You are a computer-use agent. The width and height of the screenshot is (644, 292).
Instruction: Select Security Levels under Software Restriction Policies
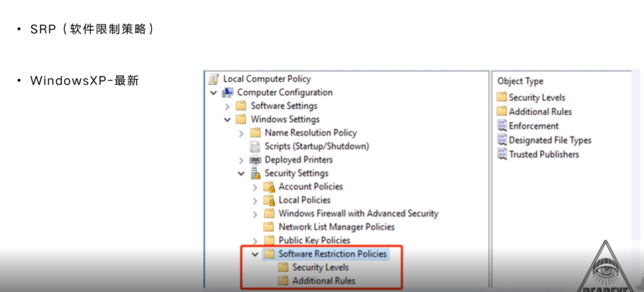coord(320,267)
